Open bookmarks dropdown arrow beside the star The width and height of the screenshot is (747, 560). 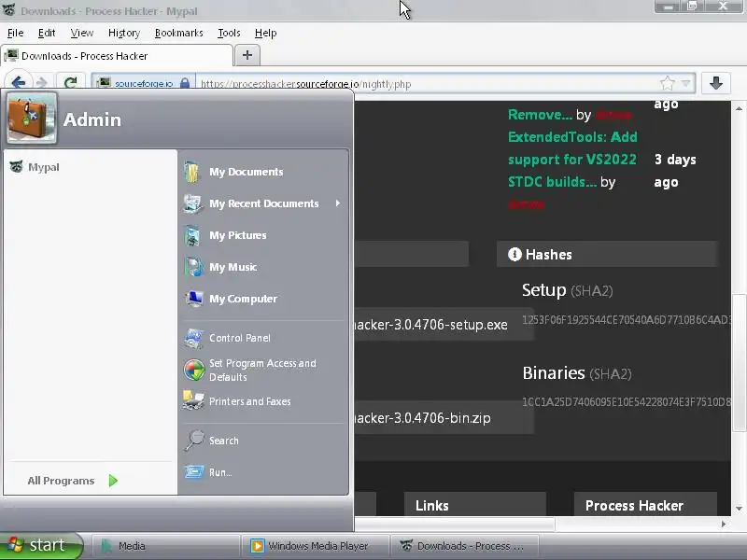[x=686, y=84]
